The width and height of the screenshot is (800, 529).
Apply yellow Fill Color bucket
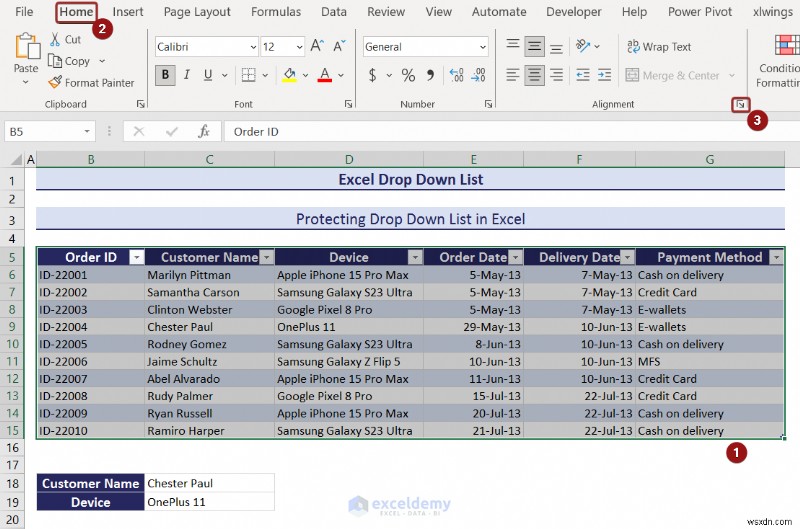pos(289,75)
